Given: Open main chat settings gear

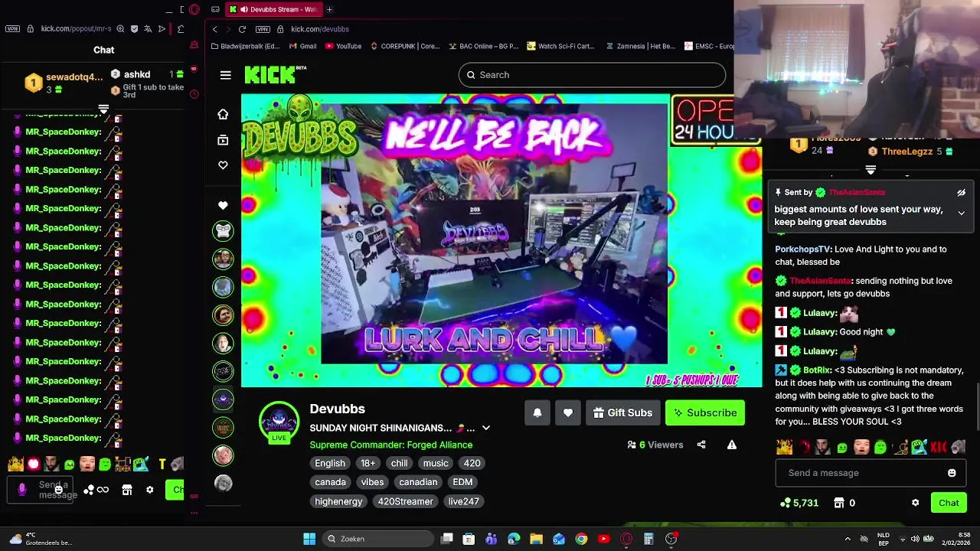Looking at the screenshot, I should [915, 503].
